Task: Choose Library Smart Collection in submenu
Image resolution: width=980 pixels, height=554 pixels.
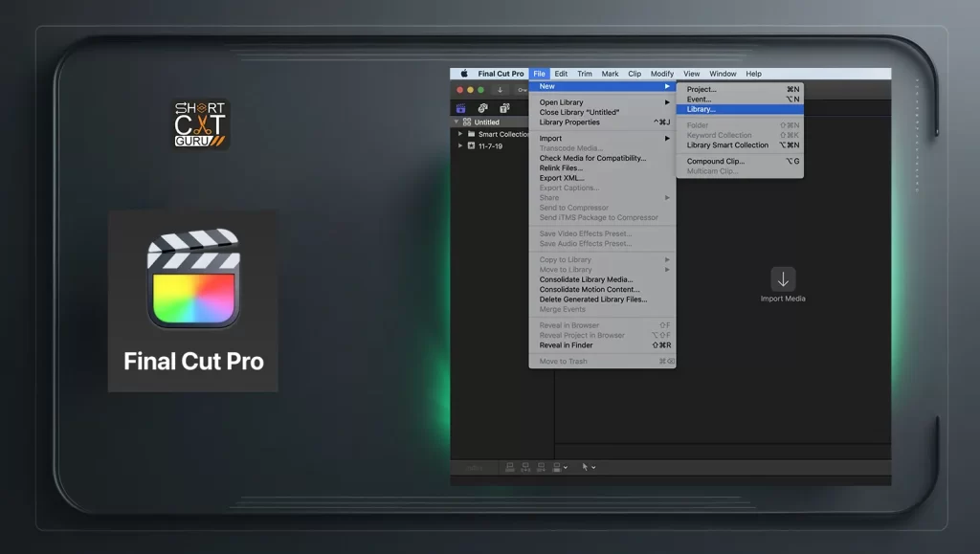Action: click(740, 144)
